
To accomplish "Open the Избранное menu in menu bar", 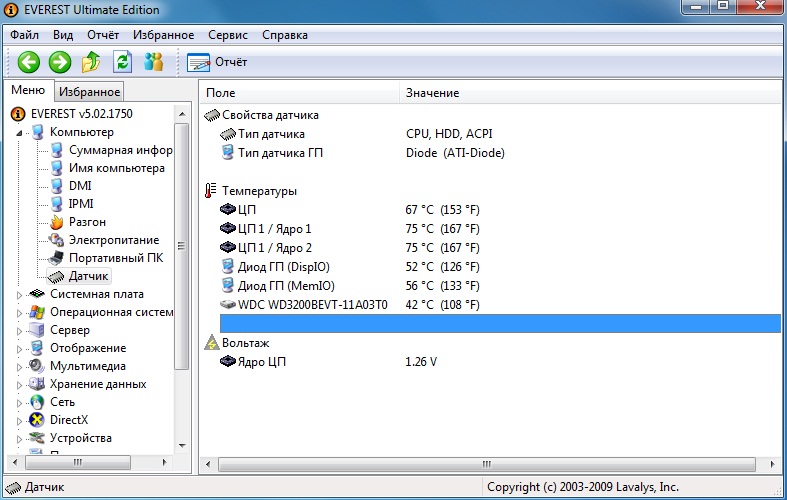I will pyautogui.click(x=163, y=35).
